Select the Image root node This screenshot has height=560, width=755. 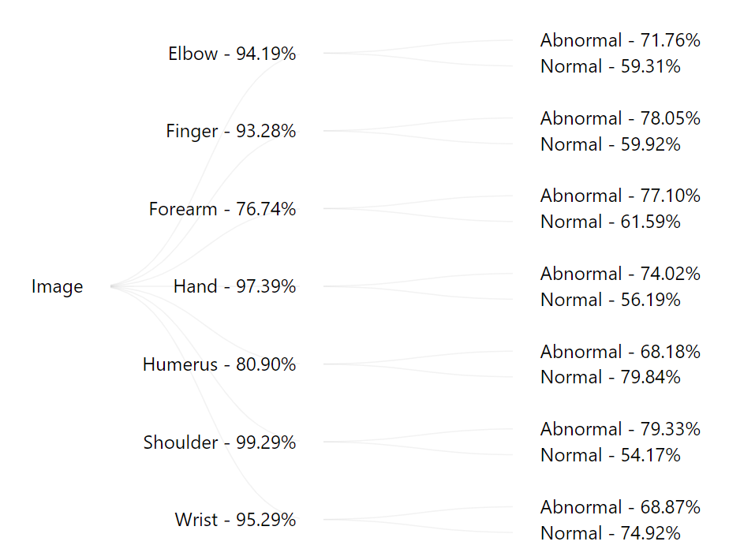[x=58, y=286]
